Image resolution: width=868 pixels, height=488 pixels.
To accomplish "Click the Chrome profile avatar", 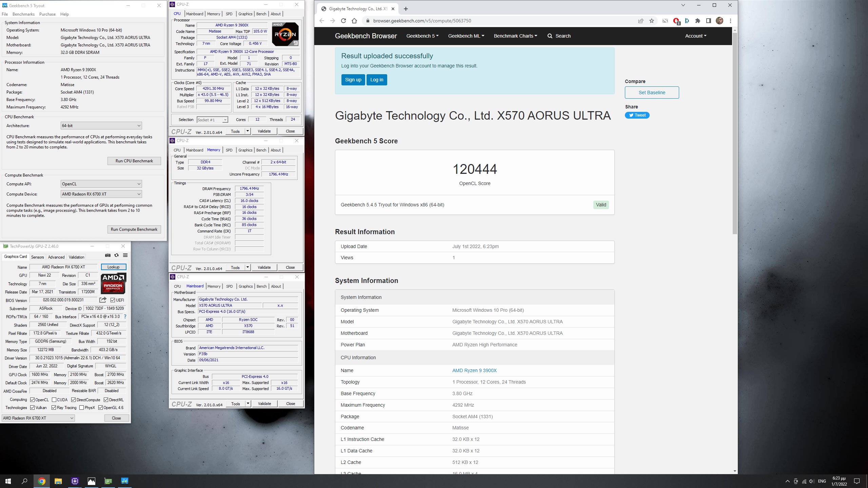I will pos(719,21).
